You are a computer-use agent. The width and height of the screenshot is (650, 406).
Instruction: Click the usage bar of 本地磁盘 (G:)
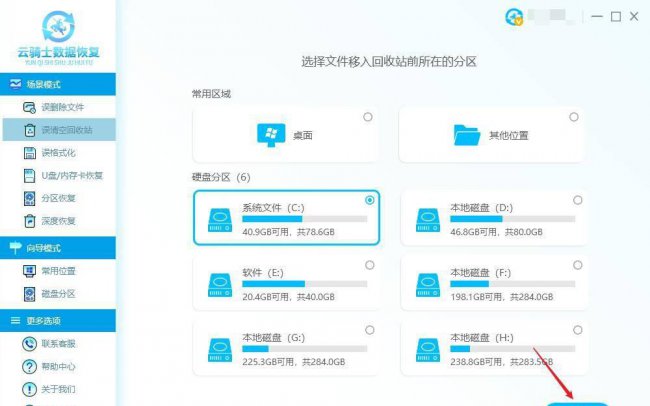pos(305,349)
